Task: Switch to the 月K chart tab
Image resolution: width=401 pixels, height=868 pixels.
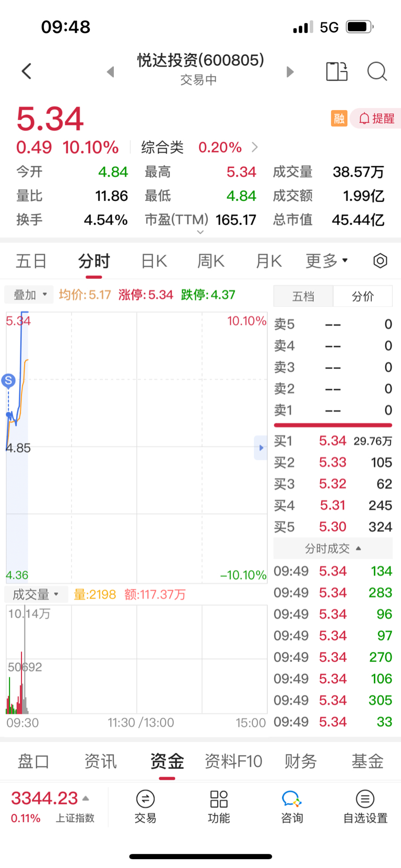Action: 269,260
